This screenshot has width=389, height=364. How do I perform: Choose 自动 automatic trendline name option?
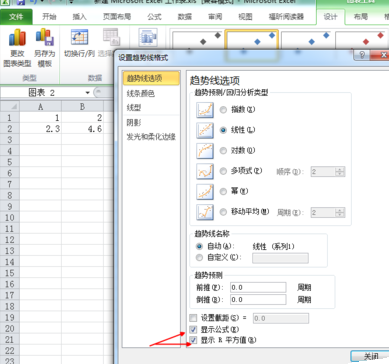(199, 247)
